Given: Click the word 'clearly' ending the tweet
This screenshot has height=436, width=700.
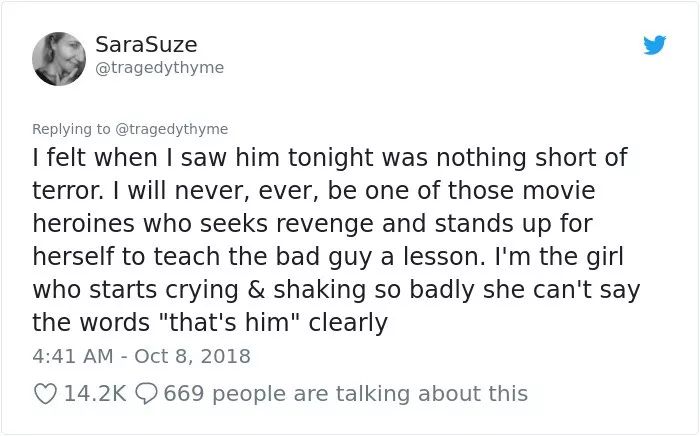Looking at the screenshot, I should pyautogui.click(x=348, y=323).
